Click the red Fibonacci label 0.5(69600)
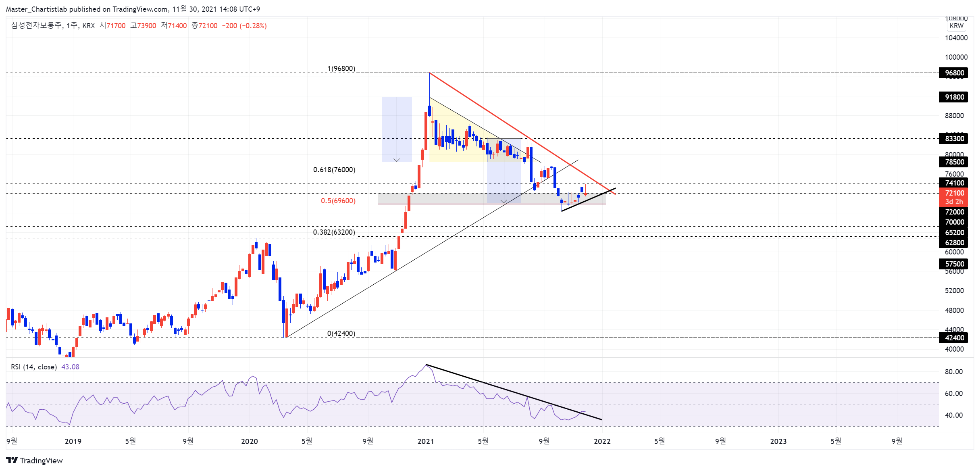 coord(338,201)
